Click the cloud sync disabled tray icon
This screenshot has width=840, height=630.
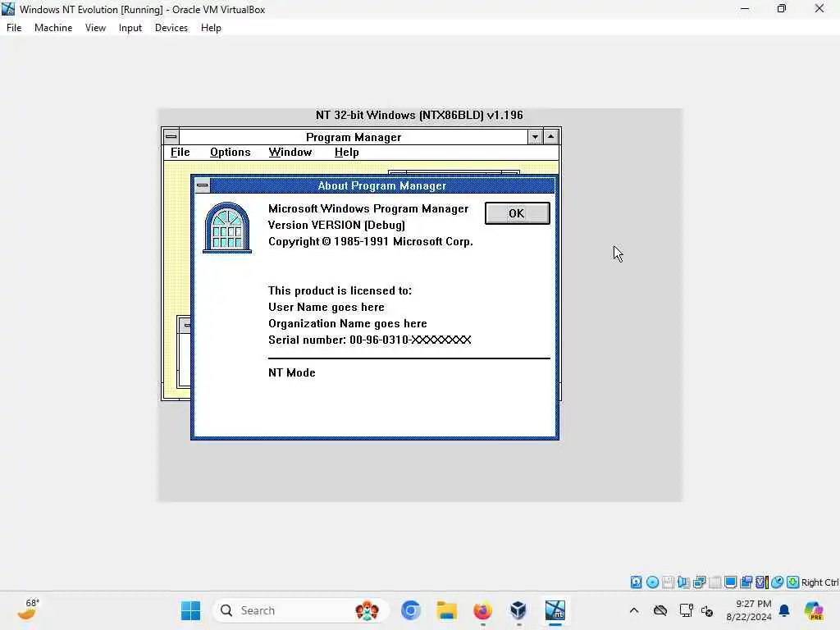click(660, 610)
